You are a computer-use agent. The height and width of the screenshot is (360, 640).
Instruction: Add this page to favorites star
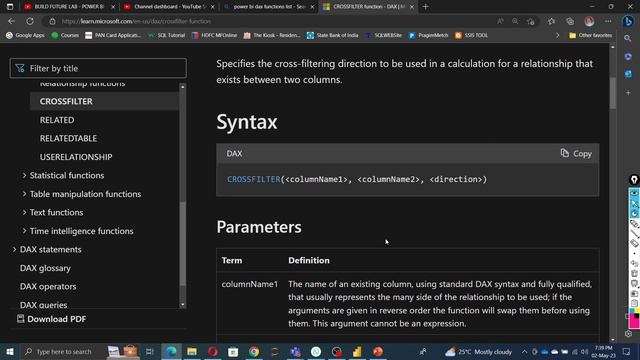point(531,21)
